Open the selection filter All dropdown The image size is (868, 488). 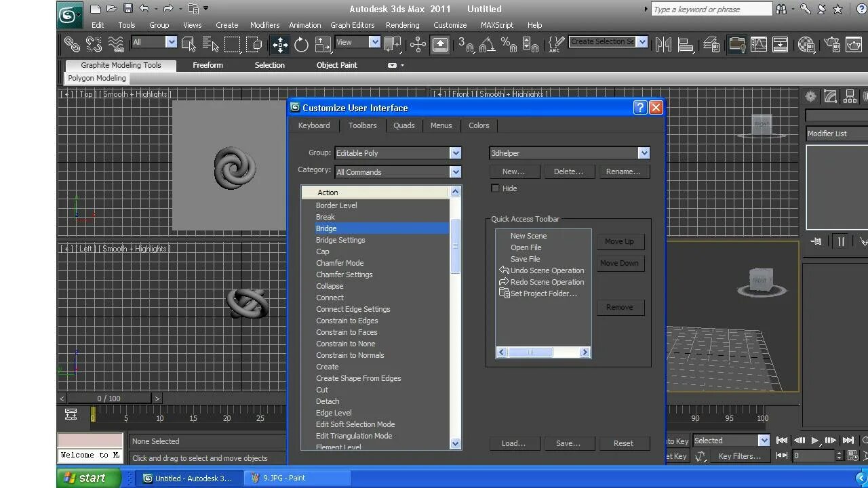154,42
